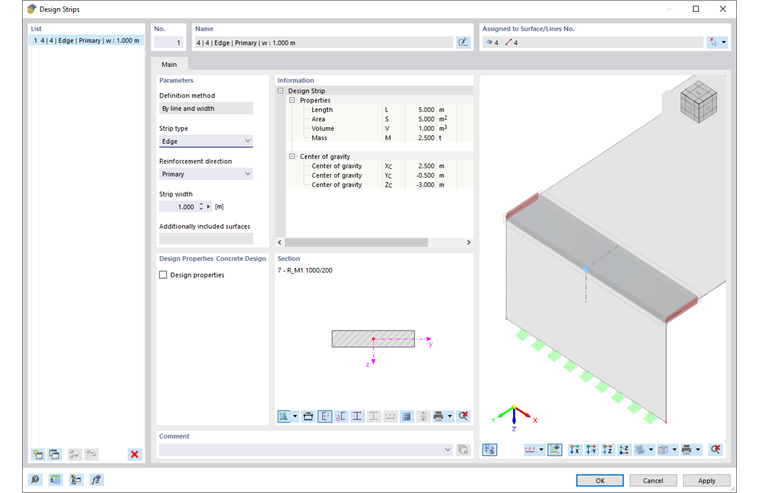The image size is (760, 493).
Task: Collapse the Design Strip tree node
Action: 280,91
